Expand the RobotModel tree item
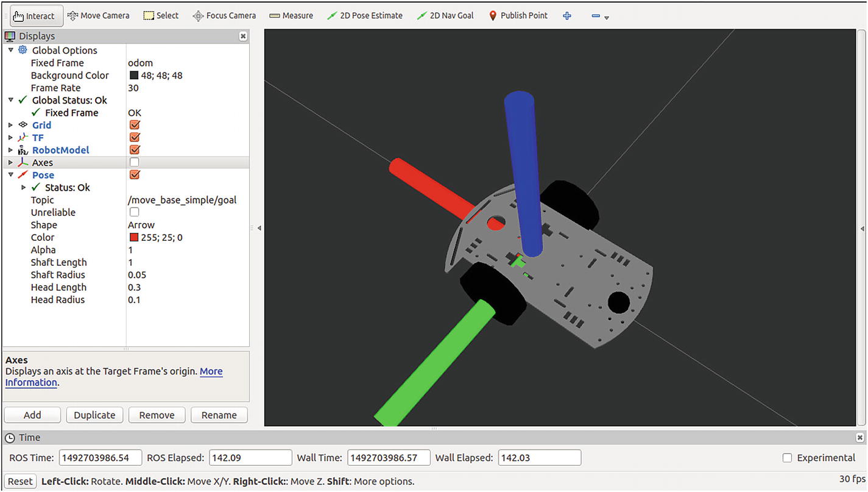This screenshot has height=492, width=868. point(10,150)
